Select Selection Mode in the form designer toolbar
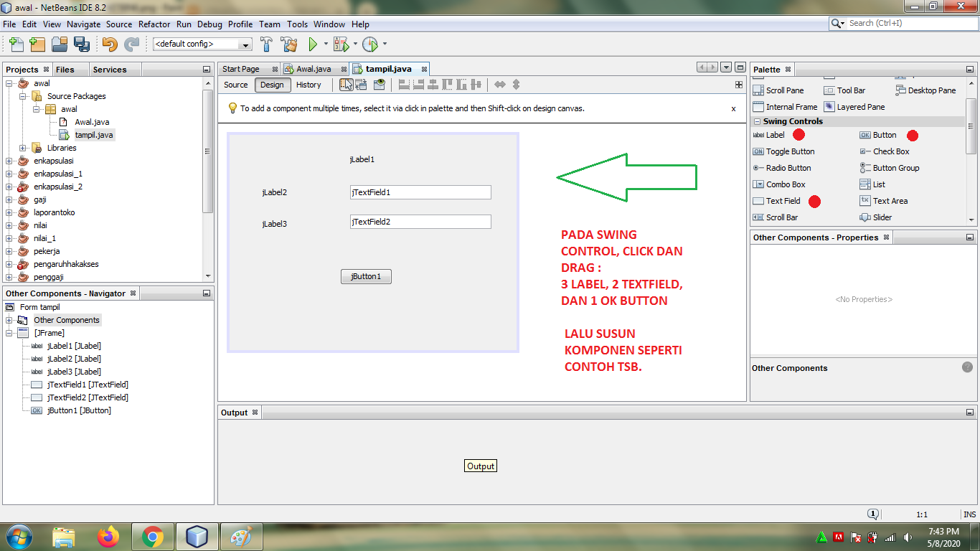This screenshot has height=551, width=980. 346,84
